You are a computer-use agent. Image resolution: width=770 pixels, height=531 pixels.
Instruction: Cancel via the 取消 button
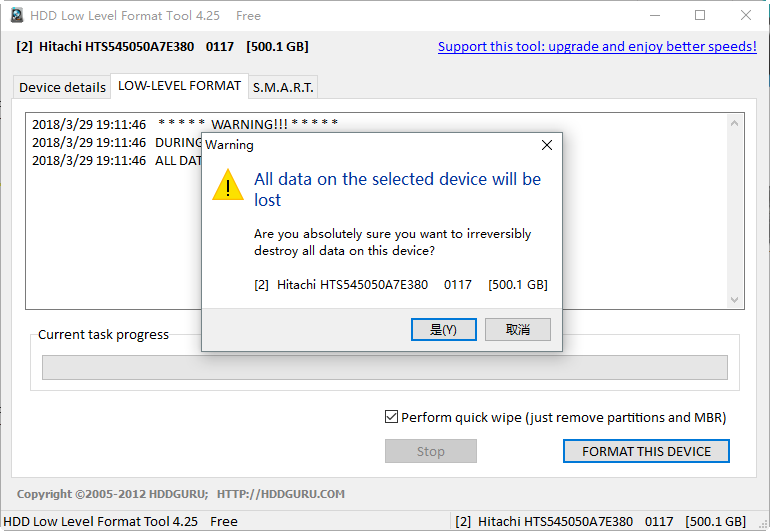[518, 329]
